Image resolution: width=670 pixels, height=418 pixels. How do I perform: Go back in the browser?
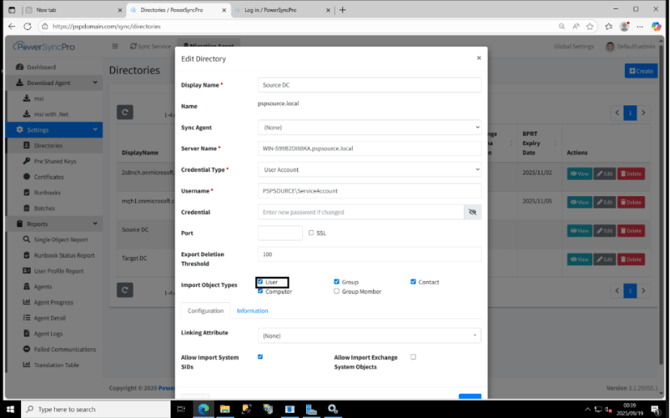click(x=12, y=26)
